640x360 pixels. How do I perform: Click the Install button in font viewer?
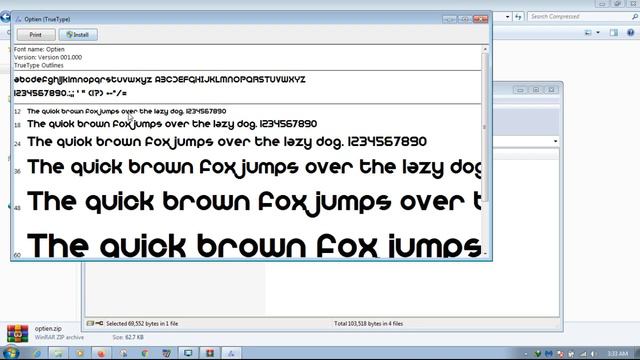pyautogui.click(x=78, y=35)
